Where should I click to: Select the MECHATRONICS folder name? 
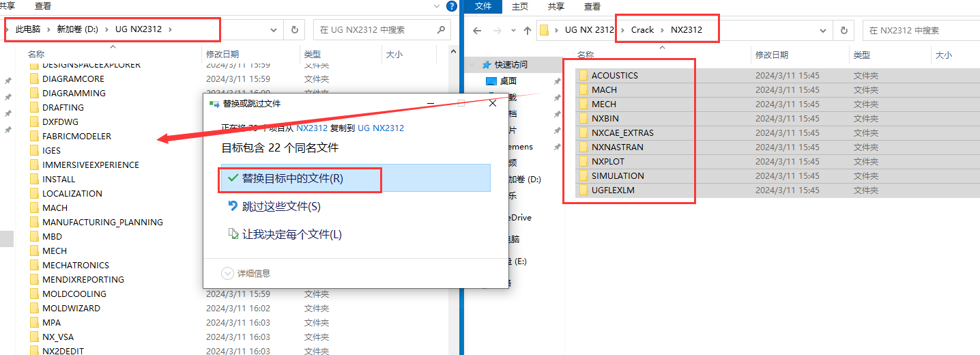click(76, 265)
